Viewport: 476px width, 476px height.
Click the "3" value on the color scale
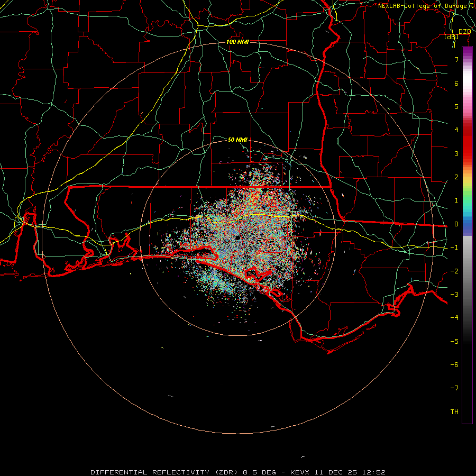456,153
